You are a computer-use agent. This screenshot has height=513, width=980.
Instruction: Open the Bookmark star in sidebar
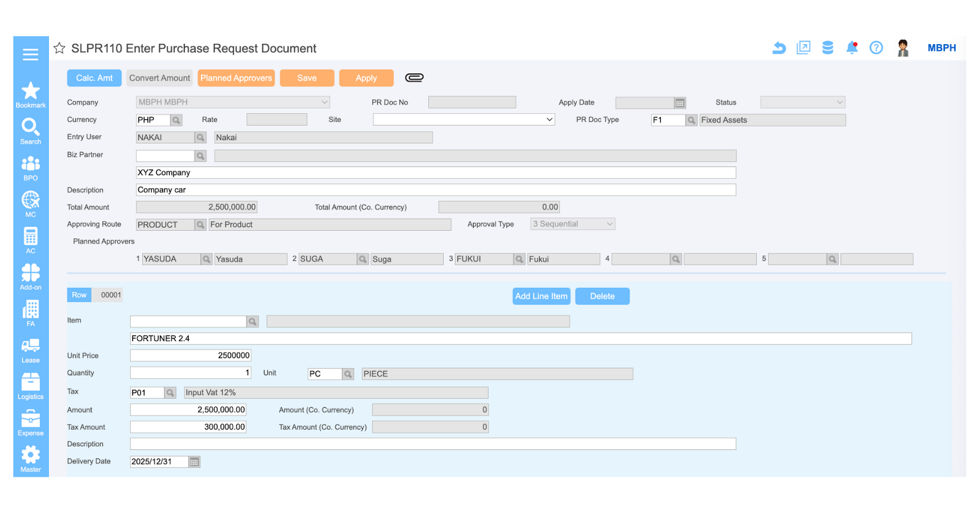(31, 94)
